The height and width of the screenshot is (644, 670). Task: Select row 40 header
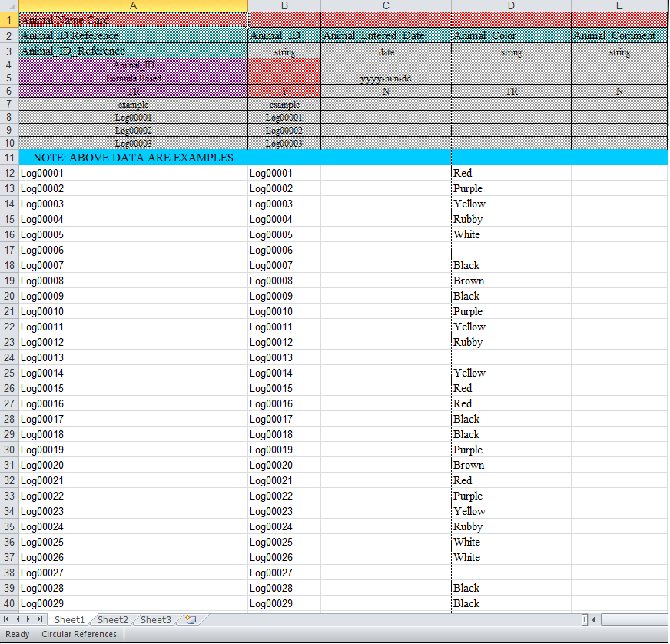click(x=9, y=603)
